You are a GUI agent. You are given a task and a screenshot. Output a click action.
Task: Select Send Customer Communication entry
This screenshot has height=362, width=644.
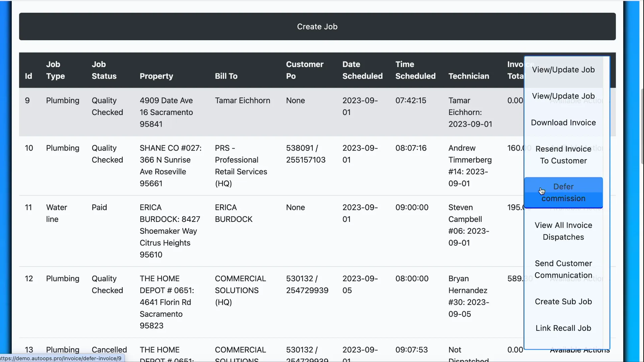563,269
